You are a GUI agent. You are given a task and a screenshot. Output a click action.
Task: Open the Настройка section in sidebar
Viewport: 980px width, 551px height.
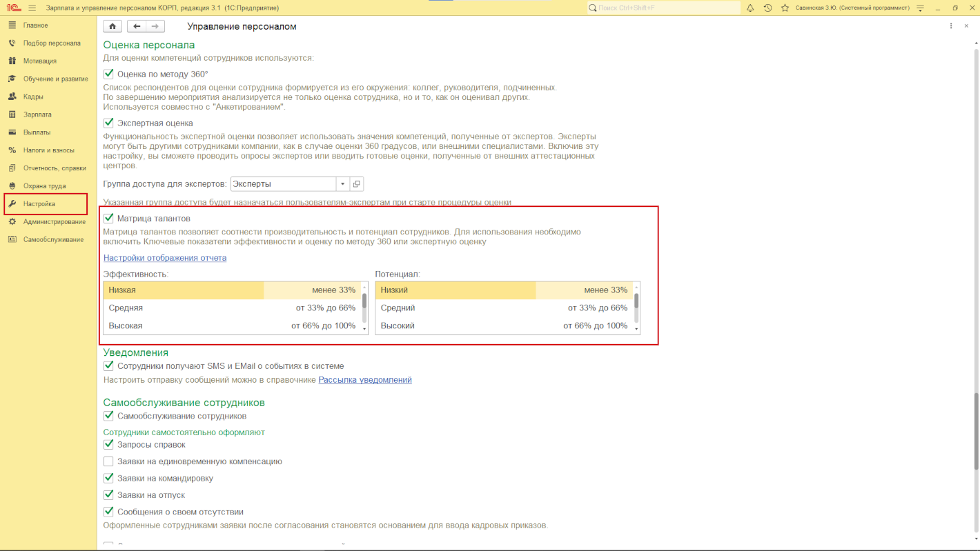pyautogui.click(x=39, y=204)
